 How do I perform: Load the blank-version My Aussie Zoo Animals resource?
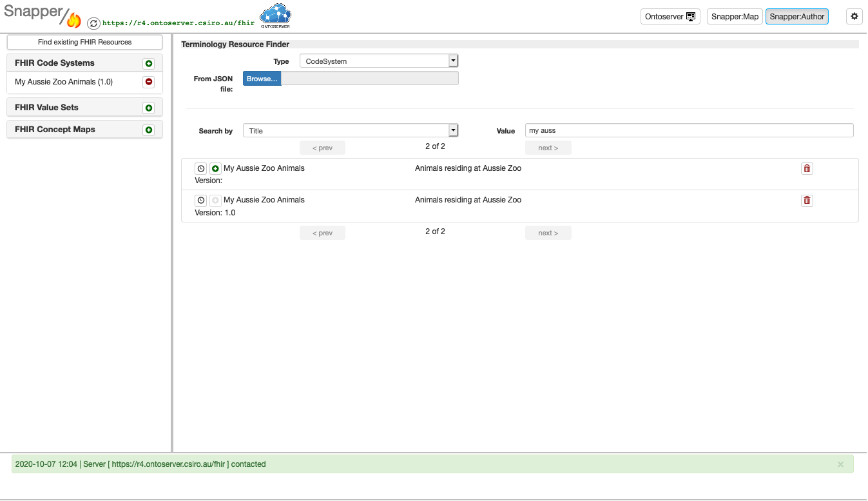tap(215, 168)
